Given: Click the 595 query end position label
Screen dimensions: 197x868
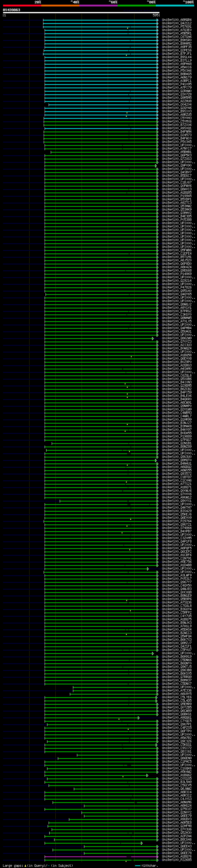Looking at the screenshot, I should point(155,15).
